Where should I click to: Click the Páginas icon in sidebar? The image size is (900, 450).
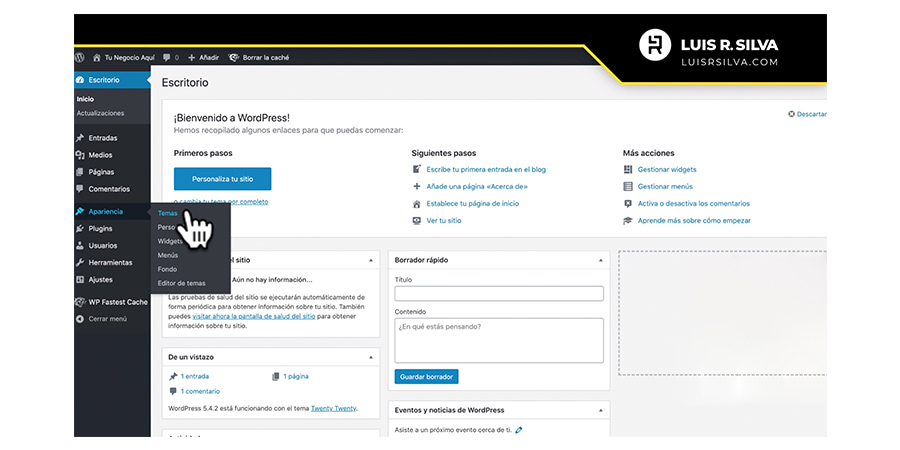(x=80, y=172)
